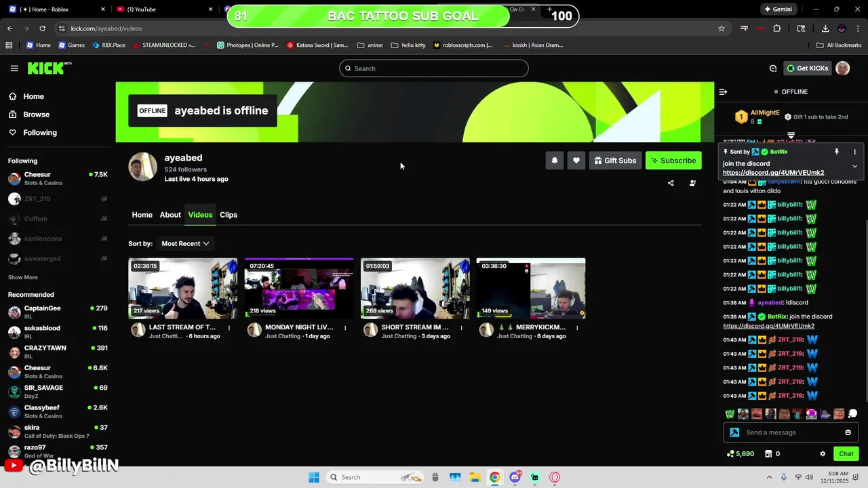Open the recommended SIR_SAVAGE channel

58,392
